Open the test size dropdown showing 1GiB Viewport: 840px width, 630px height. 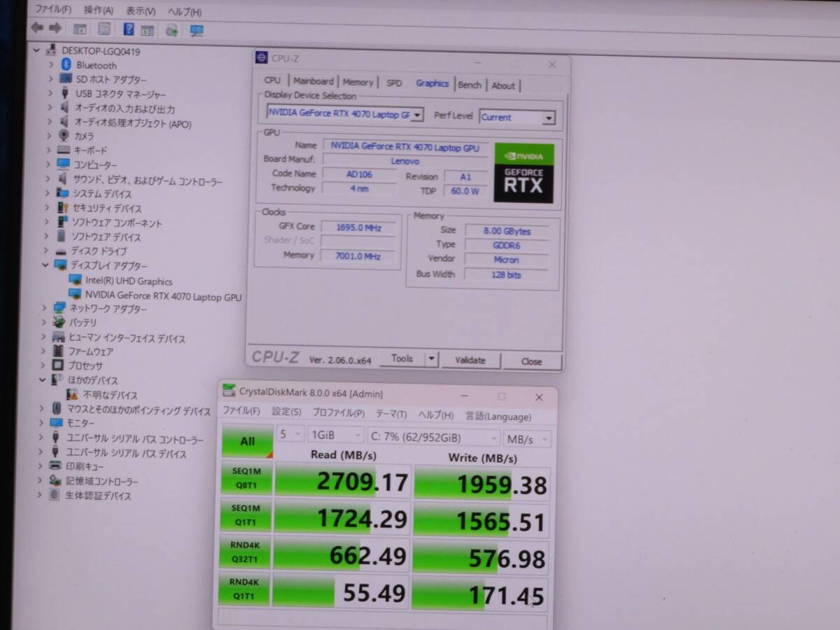click(336, 435)
